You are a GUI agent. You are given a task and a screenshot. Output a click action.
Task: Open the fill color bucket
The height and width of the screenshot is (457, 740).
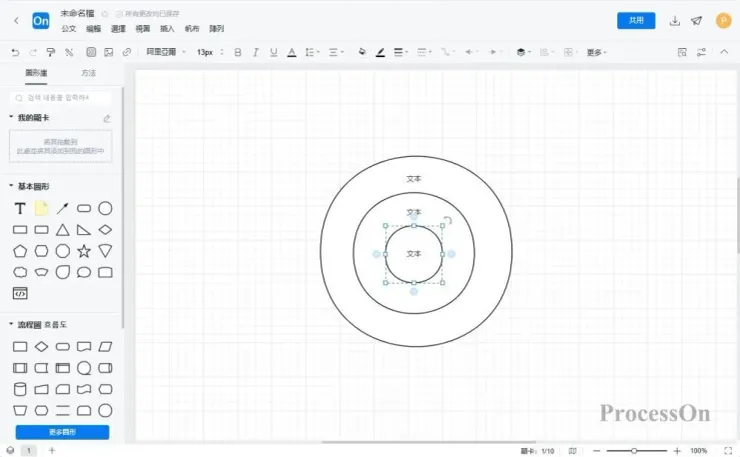[x=362, y=52]
